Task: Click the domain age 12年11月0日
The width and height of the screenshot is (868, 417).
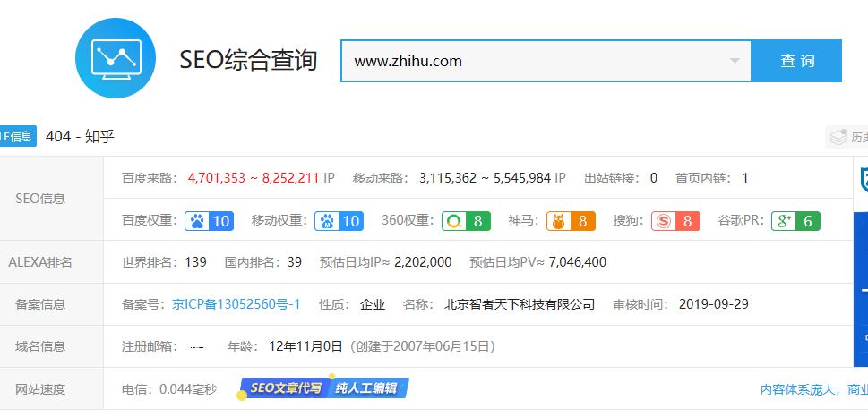Action: coord(306,347)
